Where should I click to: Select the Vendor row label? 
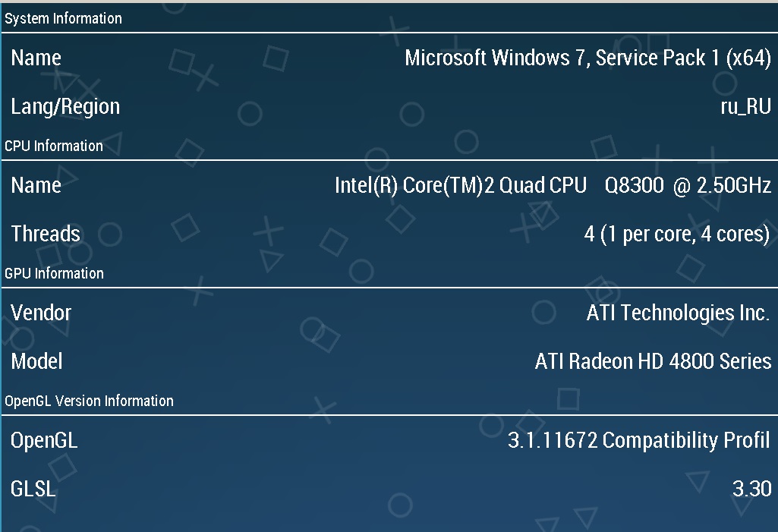click(41, 313)
